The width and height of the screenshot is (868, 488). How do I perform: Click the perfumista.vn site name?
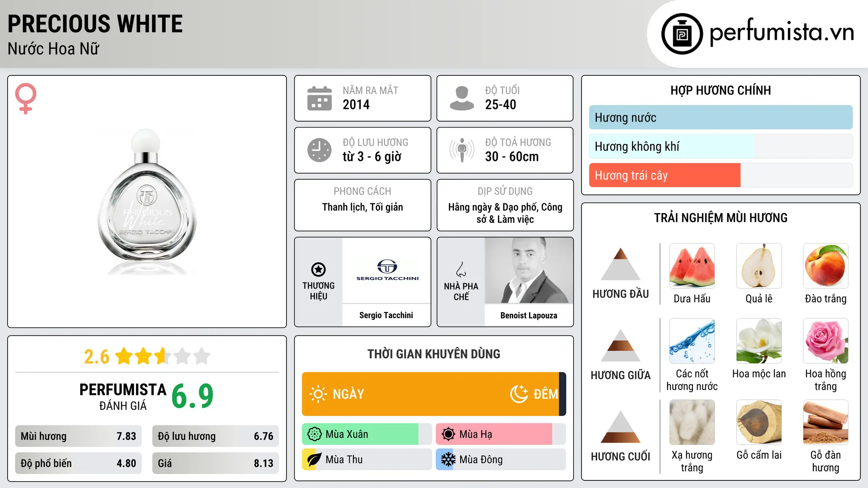point(782,32)
